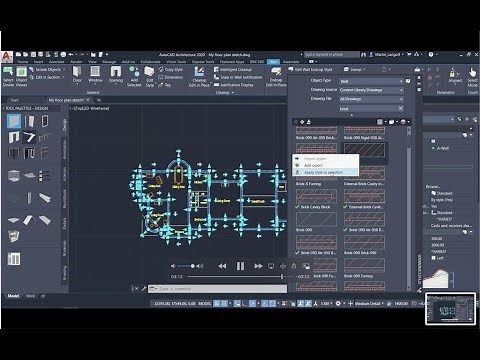The height and width of the screenshot is (360, 480).
Task: Select Apply style to selection
Action: click(325, 172)
